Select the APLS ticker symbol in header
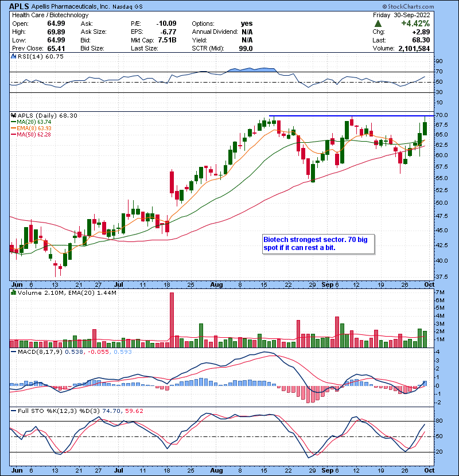The image size is (459, 476). pos(19,6)
